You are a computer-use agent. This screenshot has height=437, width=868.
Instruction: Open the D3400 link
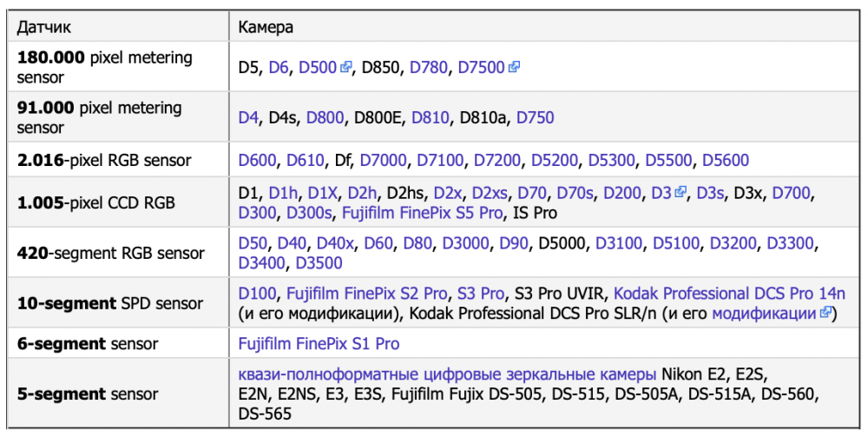[x=262, y=263]
